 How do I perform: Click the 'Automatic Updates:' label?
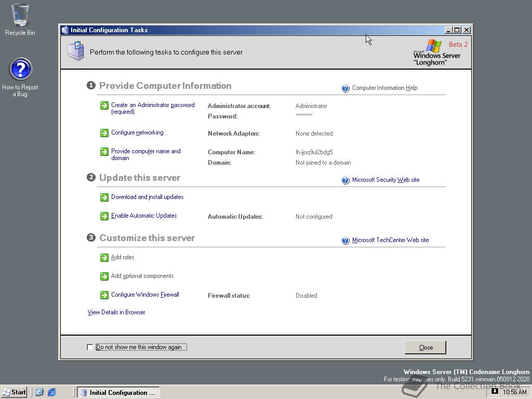(x=235, y=217)
